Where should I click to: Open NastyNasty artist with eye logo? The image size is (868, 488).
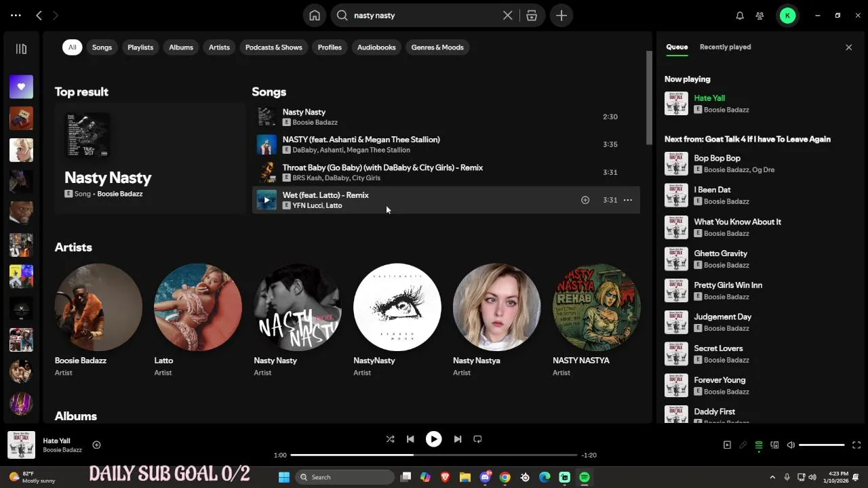(x=397, y=320)
